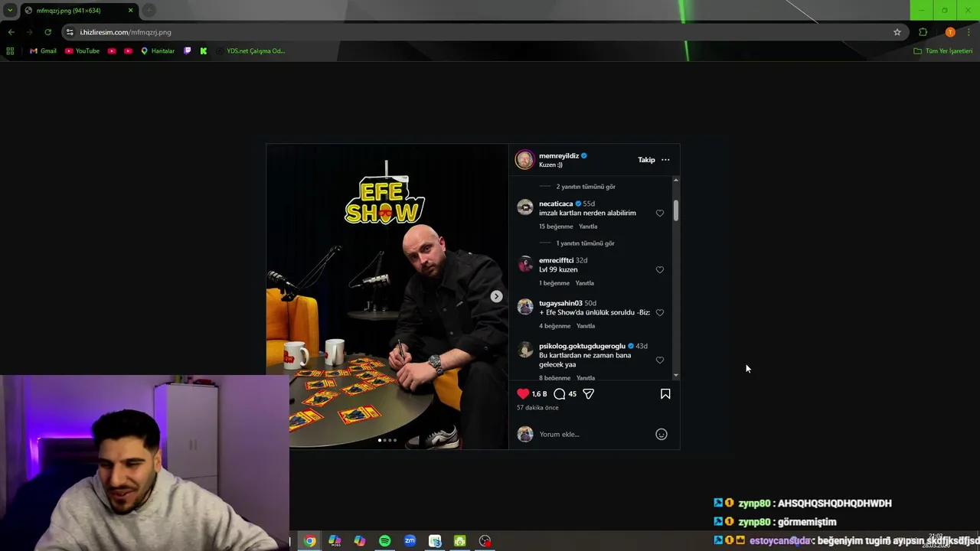
Task: Open the Tüm Yer İşaretleri folder
Action: 942,51
